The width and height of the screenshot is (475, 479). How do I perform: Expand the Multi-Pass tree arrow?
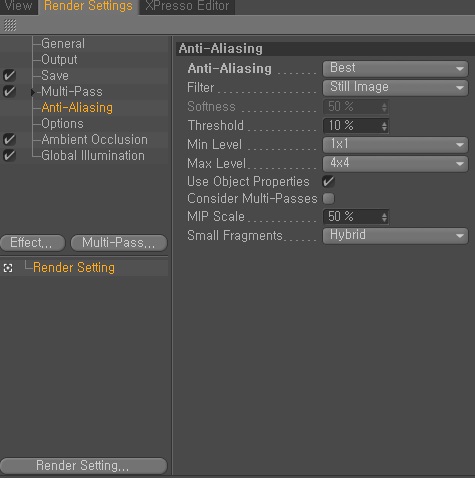(33, 92)
